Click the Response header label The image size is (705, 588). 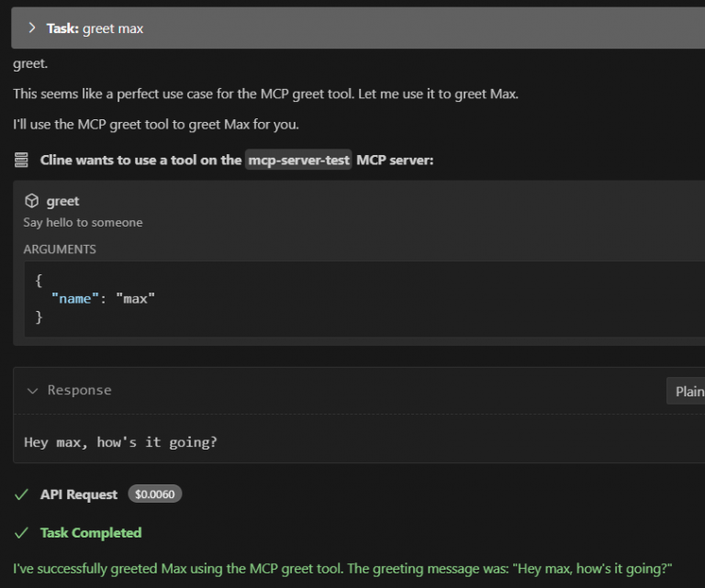[x=79, y=391]
